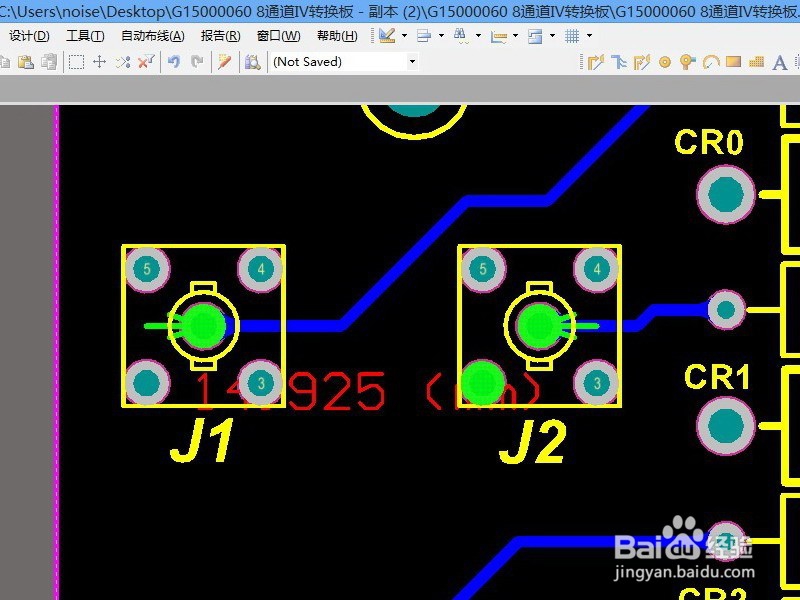Click the green highlighted bottom-left pad of J2

tap(483, 383)
